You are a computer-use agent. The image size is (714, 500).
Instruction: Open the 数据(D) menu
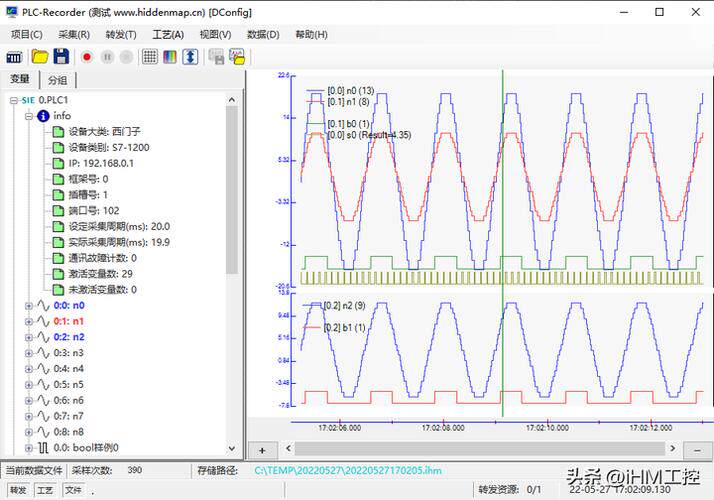coord(263,35)
